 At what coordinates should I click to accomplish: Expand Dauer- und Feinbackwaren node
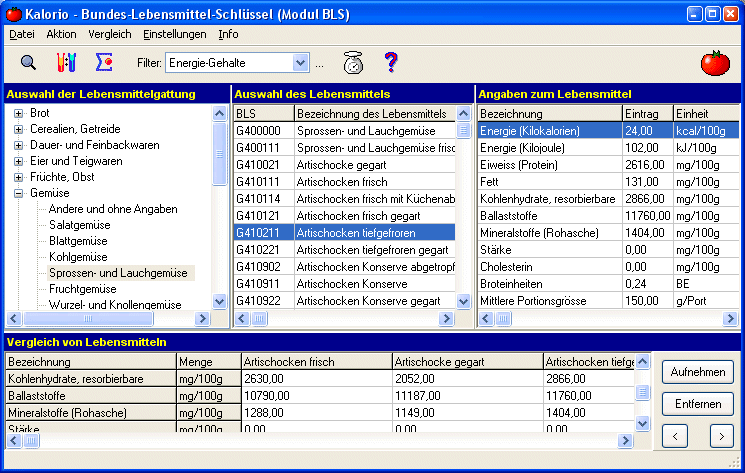pos(19,145)
